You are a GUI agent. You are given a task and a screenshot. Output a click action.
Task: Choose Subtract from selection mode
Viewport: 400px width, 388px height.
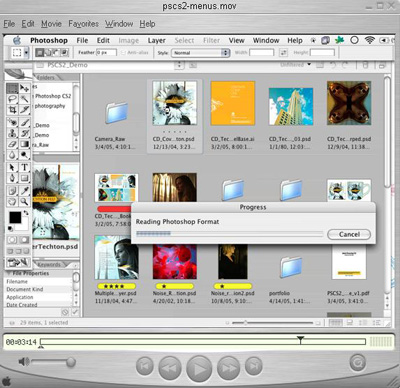(x=56, y=53)
